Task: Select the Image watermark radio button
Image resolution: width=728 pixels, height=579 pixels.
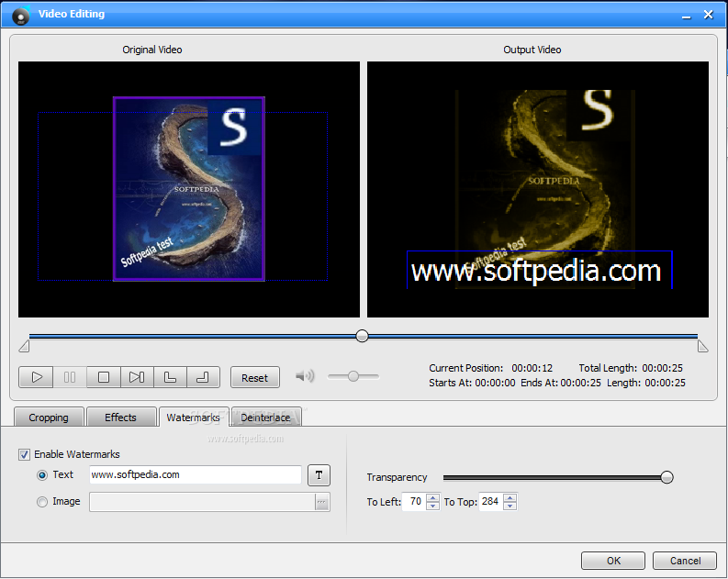Action: (42, 502)
